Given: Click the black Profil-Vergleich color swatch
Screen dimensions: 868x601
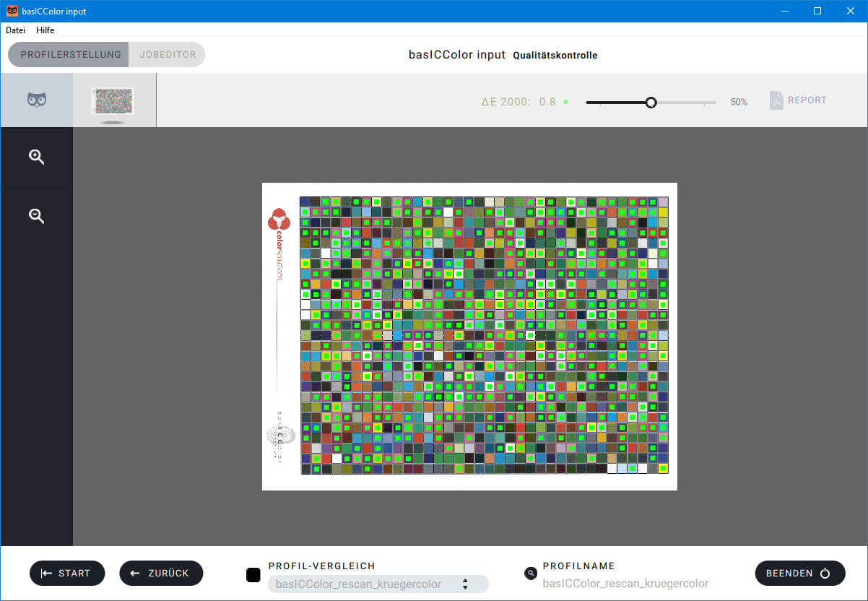Looking at the screenshot, I should click(x=253, y=575).
